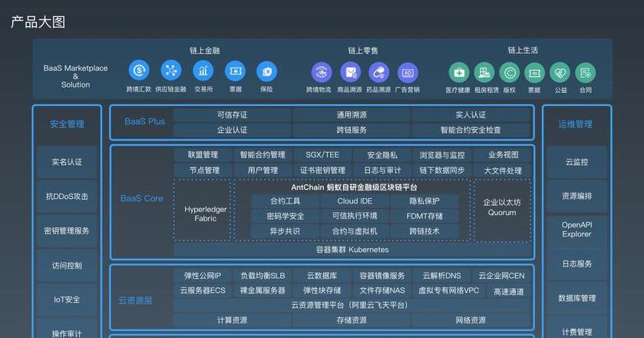Open the 版权 copyright icon
644x338 pixels.
point(510,73)
